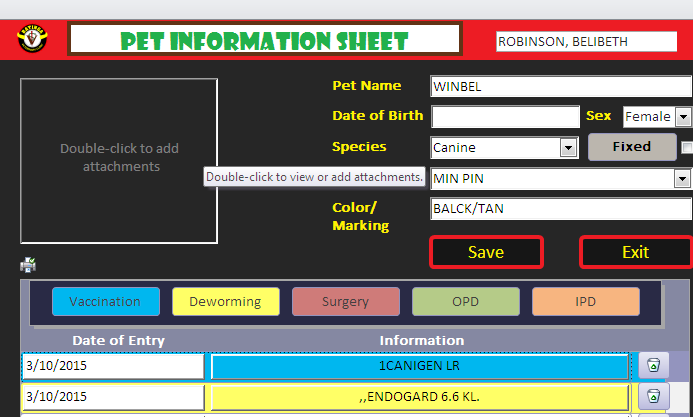This screenshot has height=417, width=693.
Task: Click the Exit button
Action: pyautogui.click(x=635, y=252)
